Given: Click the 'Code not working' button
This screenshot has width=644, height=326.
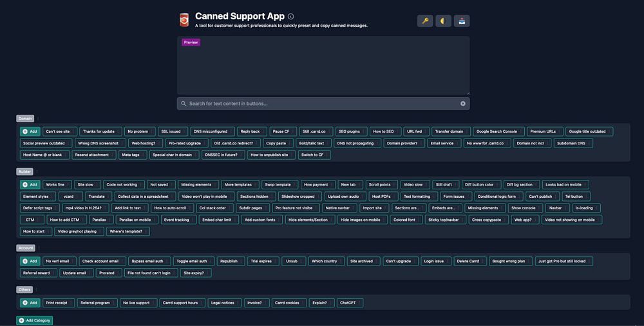Looking at the screenshot, I should point(124,184).
